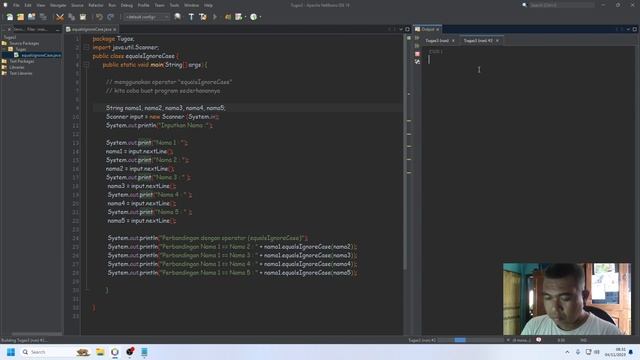Click the Profile Project toolbar icon
The width and height of the screenshot is (640, 360).
click(238, 17)
